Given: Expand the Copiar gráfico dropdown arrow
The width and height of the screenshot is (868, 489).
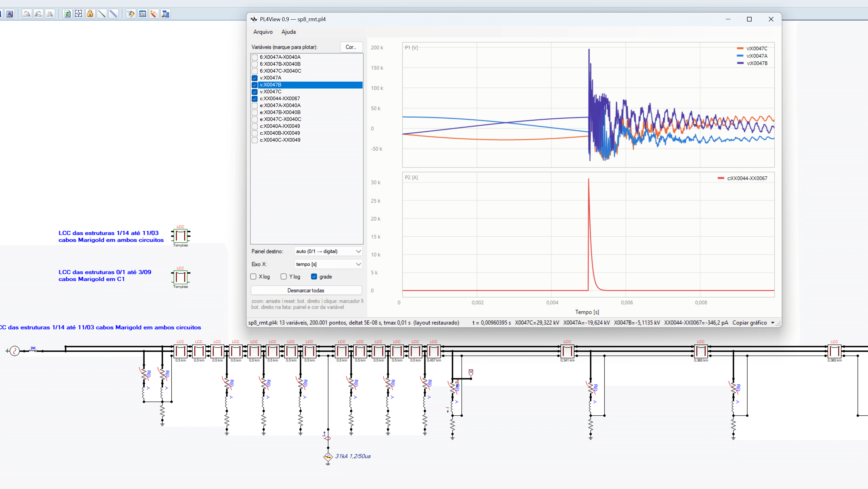Looking at the screenshot, I should point(772,323).
